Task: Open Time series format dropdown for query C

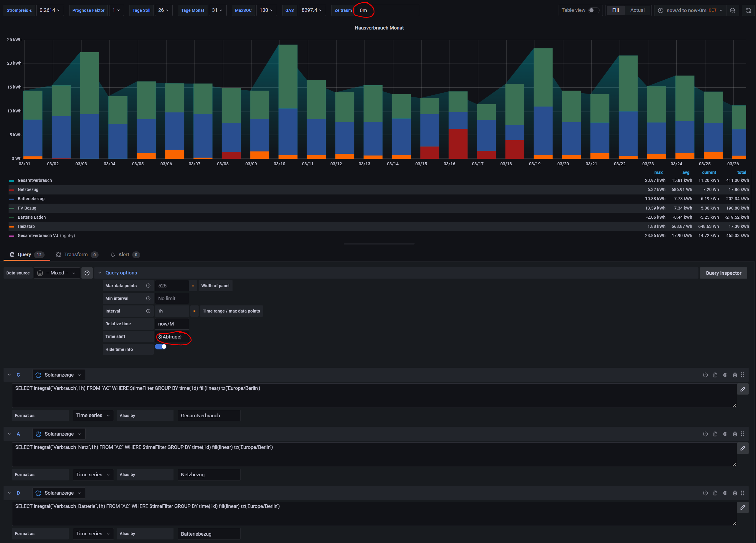Action: tap(93, 415)
